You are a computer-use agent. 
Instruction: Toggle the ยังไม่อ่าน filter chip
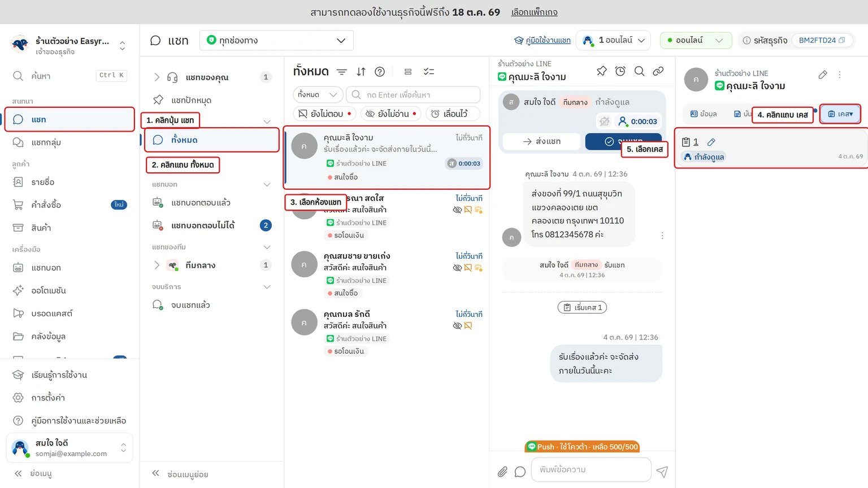point(390,114)
